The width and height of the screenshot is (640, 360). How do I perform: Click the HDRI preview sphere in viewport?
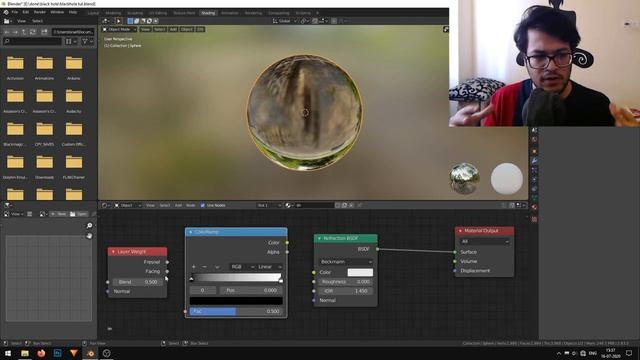coord(464,178)
